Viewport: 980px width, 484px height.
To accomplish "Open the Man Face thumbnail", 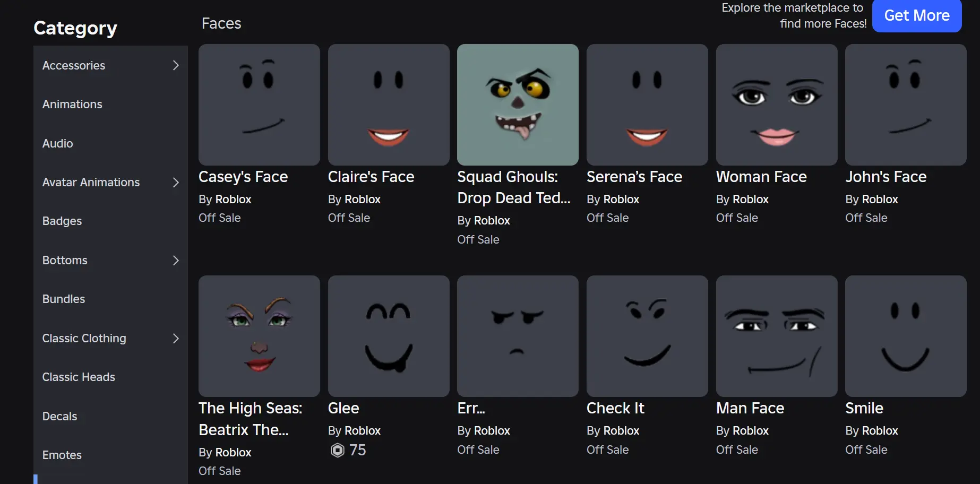I will pyautogui.click(x=777, y=336).
